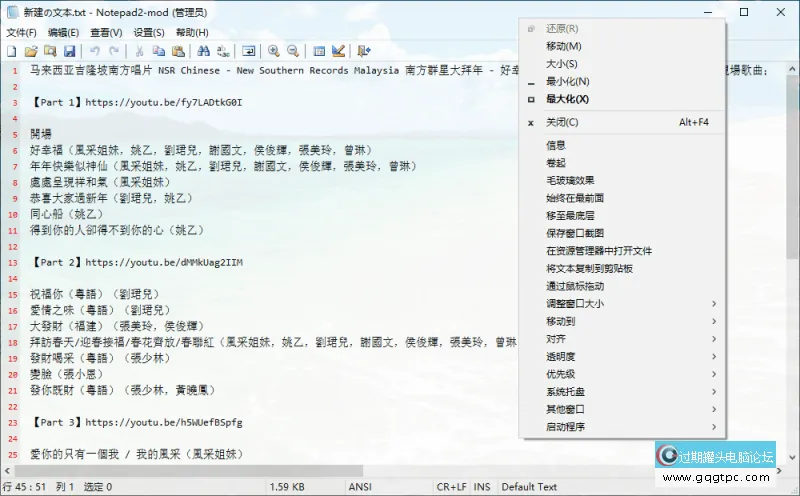
Task: Open the syntax scheme selection icon
Action: (x=319, y=51)
